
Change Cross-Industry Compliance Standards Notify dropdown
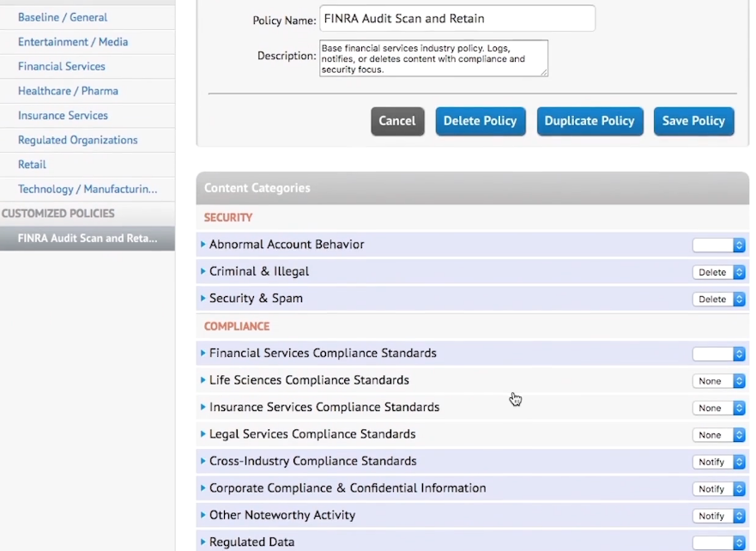(x=718, y=463)
